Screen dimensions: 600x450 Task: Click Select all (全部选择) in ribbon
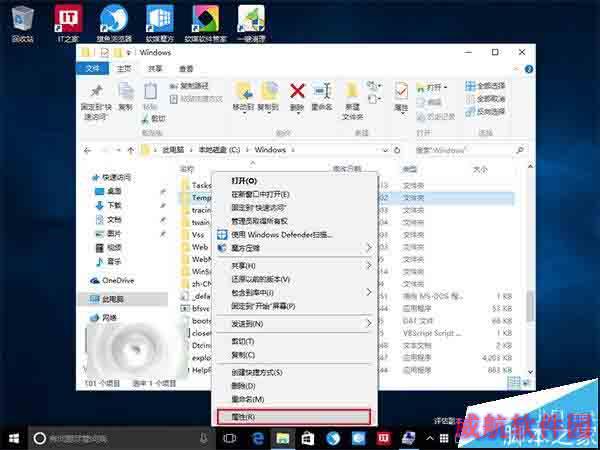click(486, 86)
